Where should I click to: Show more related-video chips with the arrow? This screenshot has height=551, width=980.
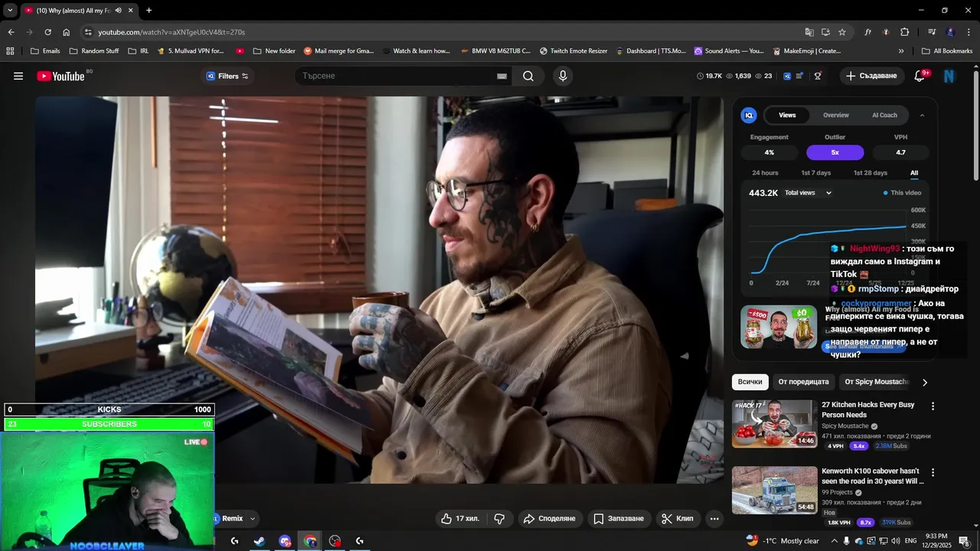[x=924, y=382]
